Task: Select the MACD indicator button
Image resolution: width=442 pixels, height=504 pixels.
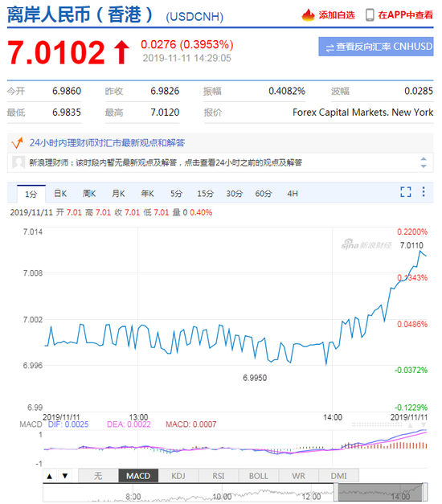Action: (x=138, y=476)
